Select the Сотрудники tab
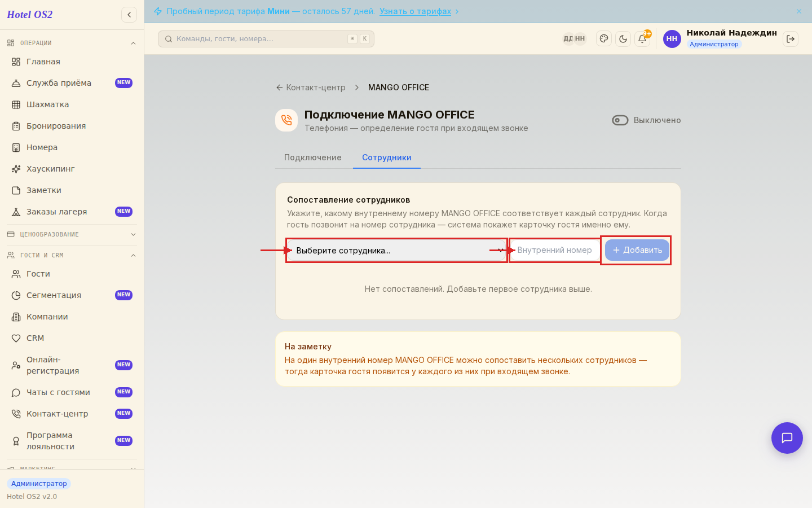Screen dimensions: 812x508 tap(387, 157)
